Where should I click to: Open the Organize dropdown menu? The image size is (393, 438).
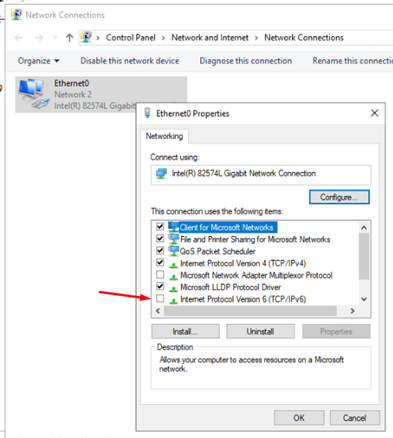38,61
